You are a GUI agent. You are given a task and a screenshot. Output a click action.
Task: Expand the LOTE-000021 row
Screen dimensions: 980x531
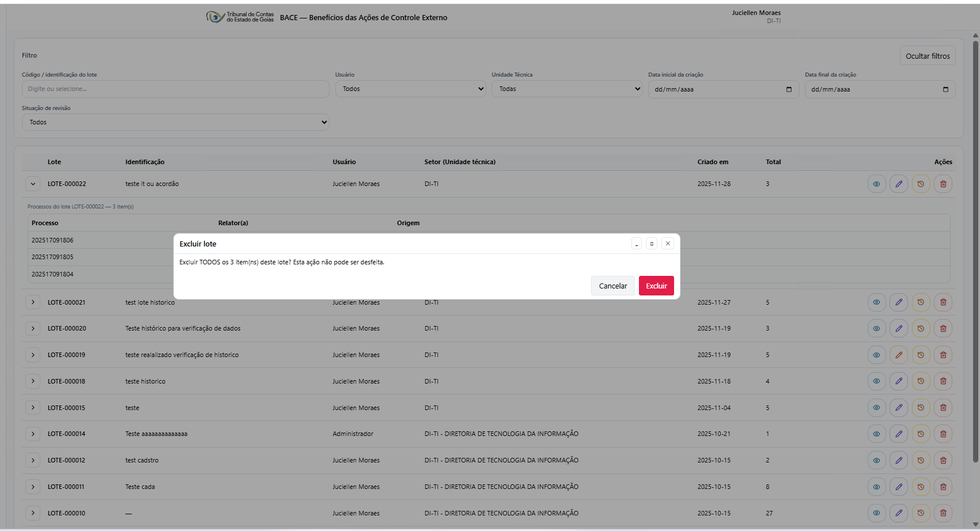tap(33, 302)
